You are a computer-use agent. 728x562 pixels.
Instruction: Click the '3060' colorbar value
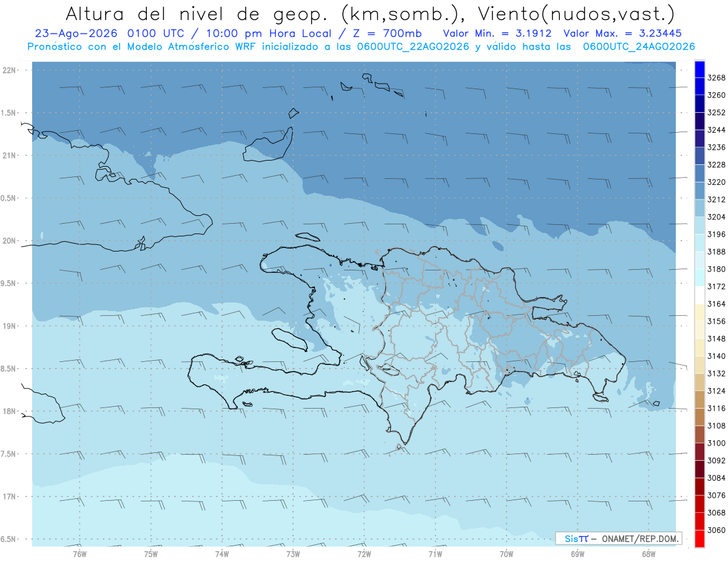(716, 530)
